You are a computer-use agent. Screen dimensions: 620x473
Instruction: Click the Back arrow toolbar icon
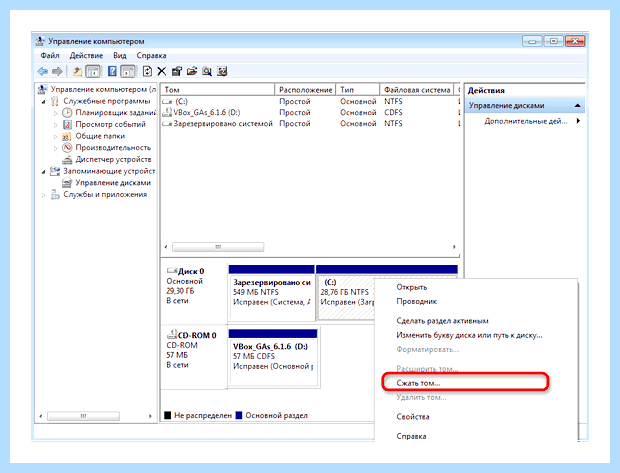click(x=43, y=72)
